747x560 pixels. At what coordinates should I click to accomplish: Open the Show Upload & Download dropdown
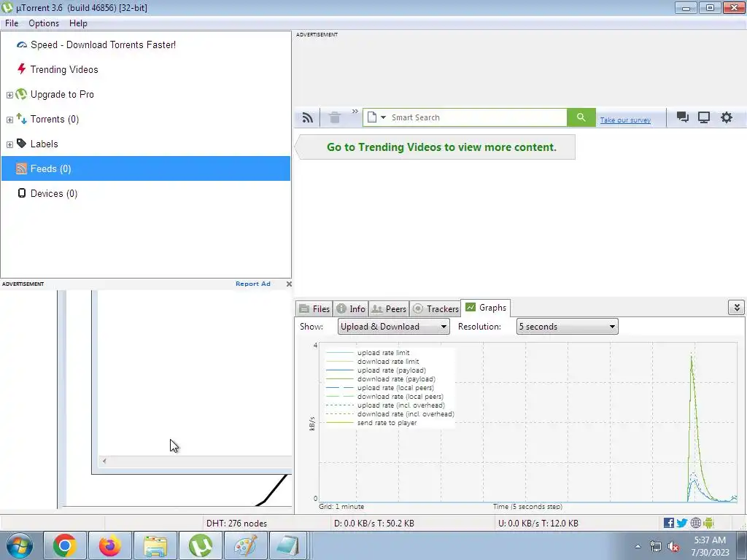tap(393, 327)
